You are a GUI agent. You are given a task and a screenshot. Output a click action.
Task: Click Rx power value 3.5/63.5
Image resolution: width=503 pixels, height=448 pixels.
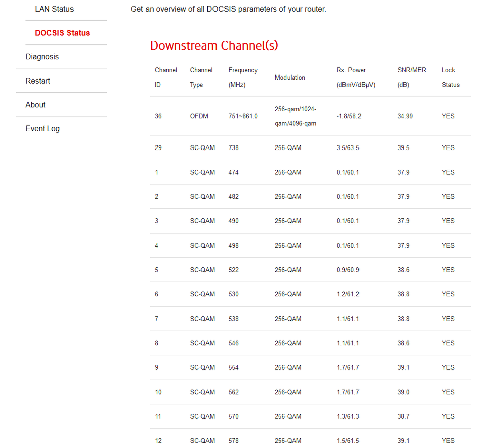click(x=348, y=148)
